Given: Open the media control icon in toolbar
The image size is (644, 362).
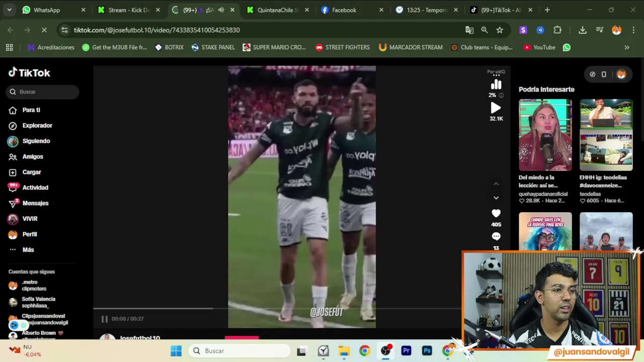Looking at the screenshot, I should [x=600, y=30].
